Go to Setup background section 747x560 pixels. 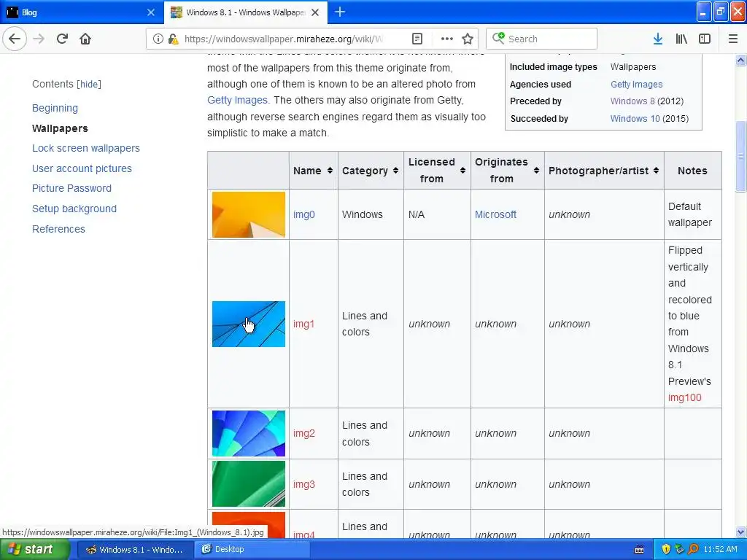click(x=74, y=209)
